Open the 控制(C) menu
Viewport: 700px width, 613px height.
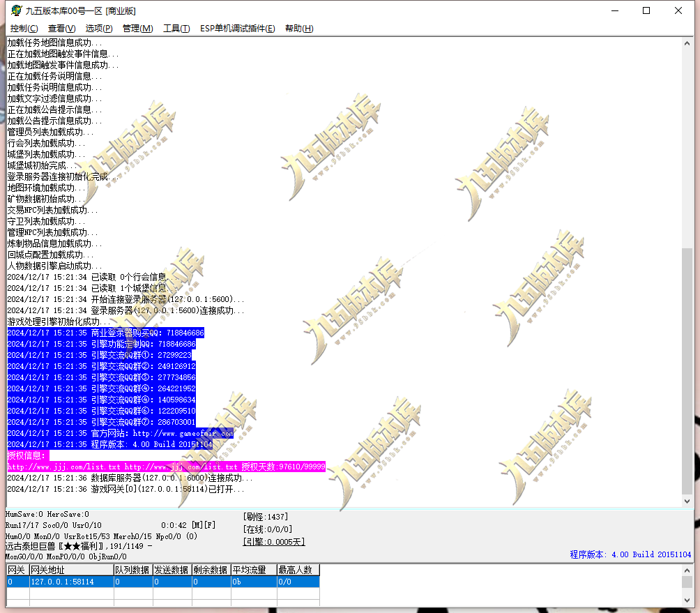pyautogui.click(x=24, y=29)
